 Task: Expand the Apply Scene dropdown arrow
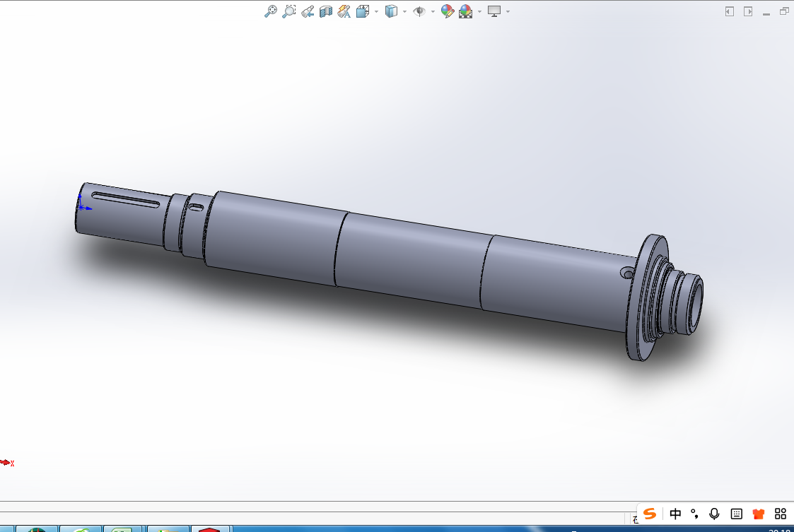pos(479,11)
